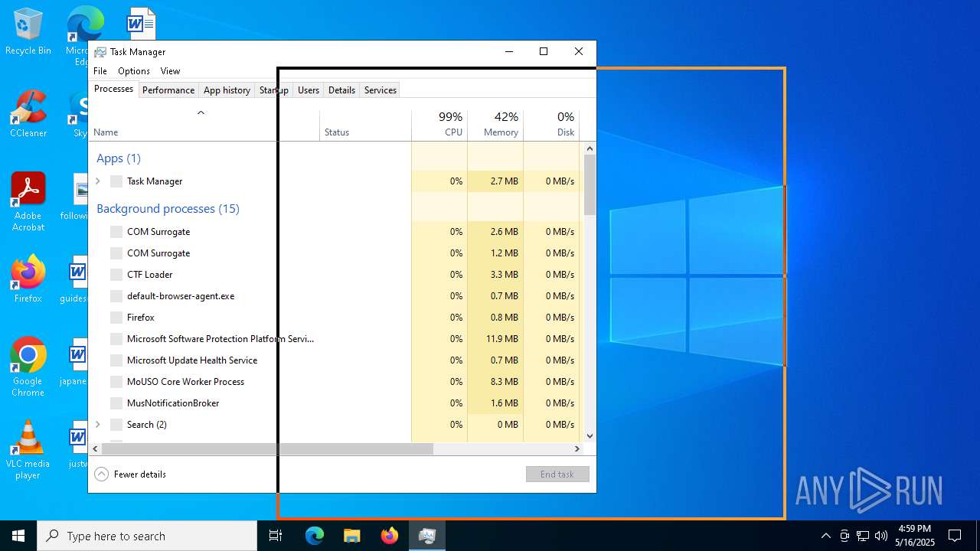The height and width of the screenshot is (551, 980).
Task: Click the vertical scrollbar thumb
Action: [x=590, y=184]
